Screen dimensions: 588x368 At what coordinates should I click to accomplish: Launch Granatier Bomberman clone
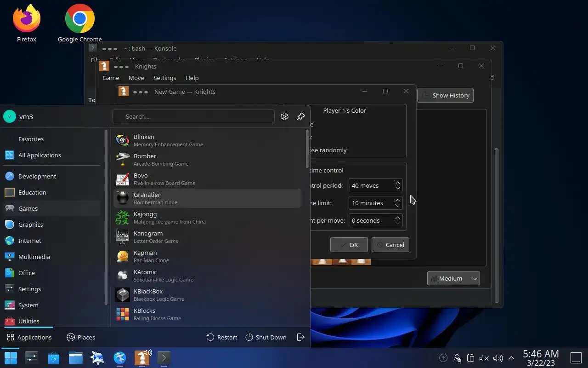(207, 198)
